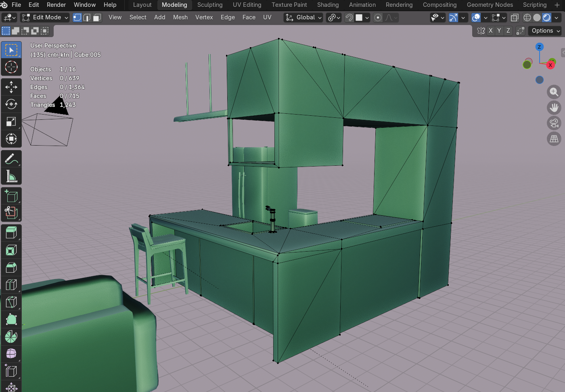Choose the Loop Cut tool
The height and width of the screenshot is (392, 565).
(11, 285)
